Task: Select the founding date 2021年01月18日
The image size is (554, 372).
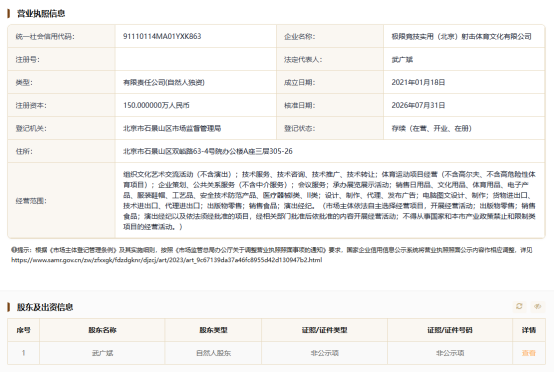Action: click(418, 82)
